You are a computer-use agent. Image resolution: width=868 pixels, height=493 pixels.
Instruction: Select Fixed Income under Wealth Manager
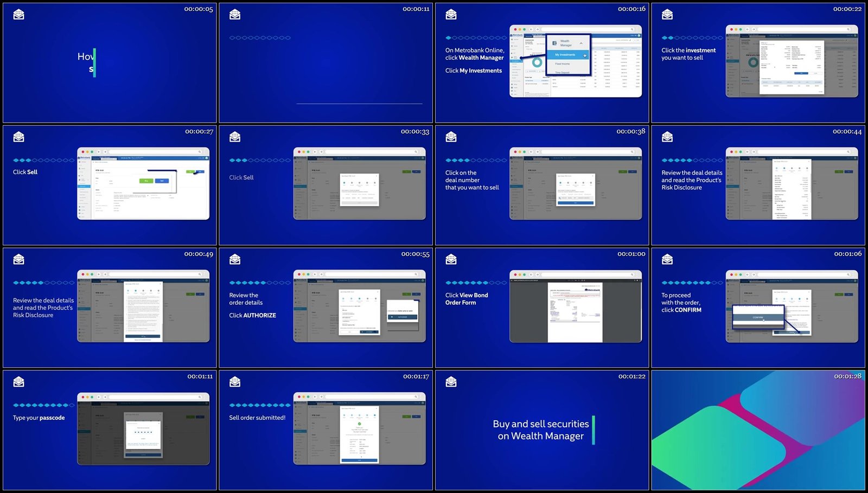(563, 64)
